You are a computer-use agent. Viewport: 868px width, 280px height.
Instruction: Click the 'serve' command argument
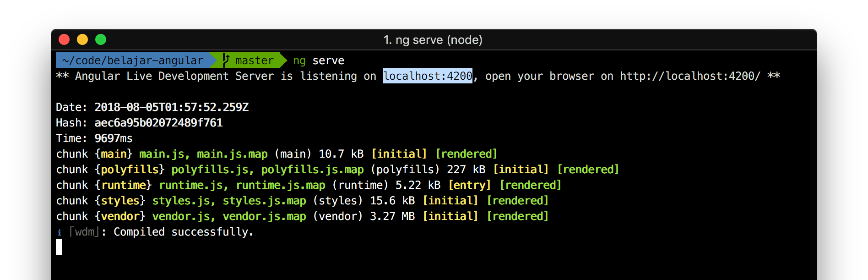328,60
